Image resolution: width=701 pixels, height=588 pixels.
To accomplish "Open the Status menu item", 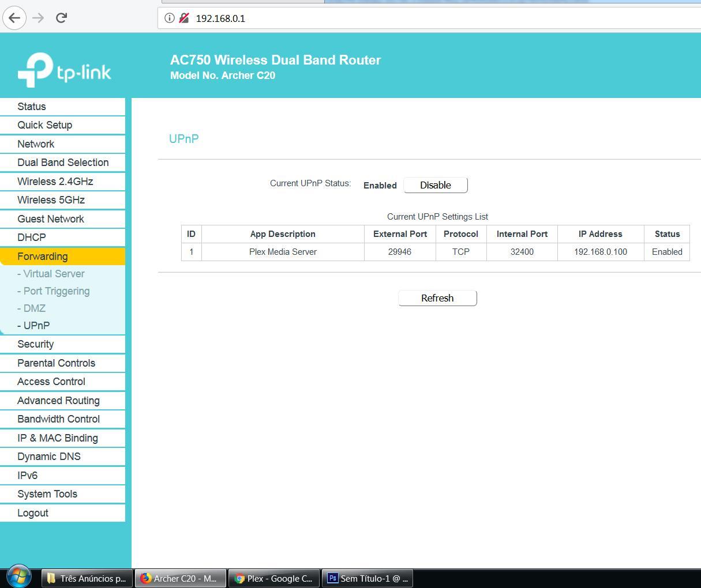I will click(62, 107).
